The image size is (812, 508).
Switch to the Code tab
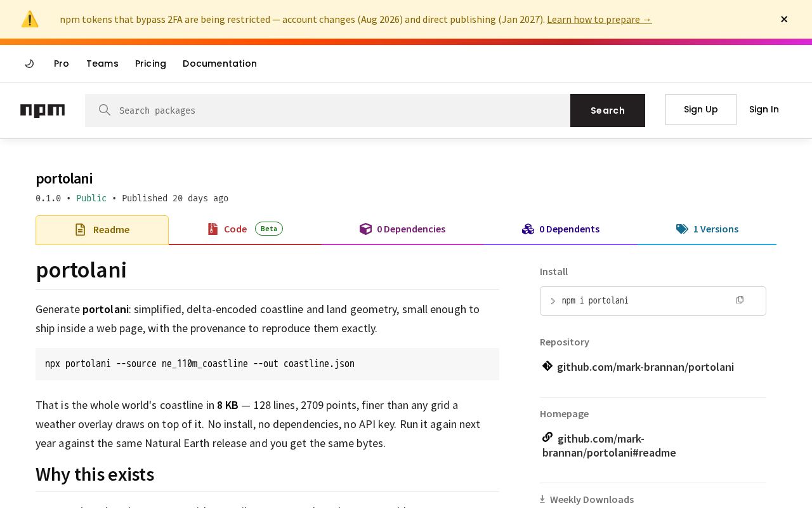click(x=245, y=229)
